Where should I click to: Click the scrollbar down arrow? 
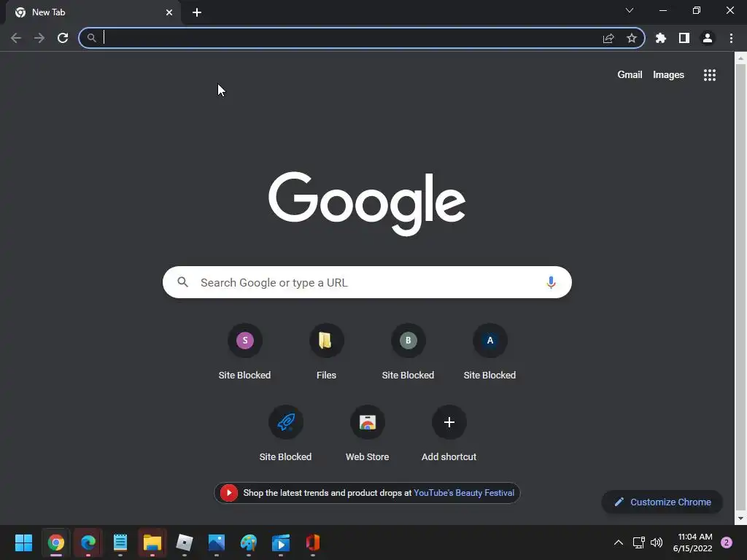740,518
